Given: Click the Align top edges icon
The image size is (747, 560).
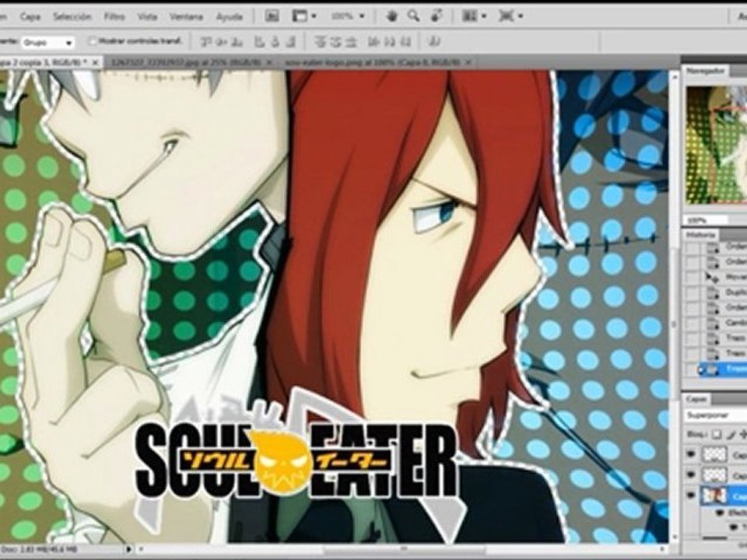Looking at the screenshot, I should click(205, 42).
